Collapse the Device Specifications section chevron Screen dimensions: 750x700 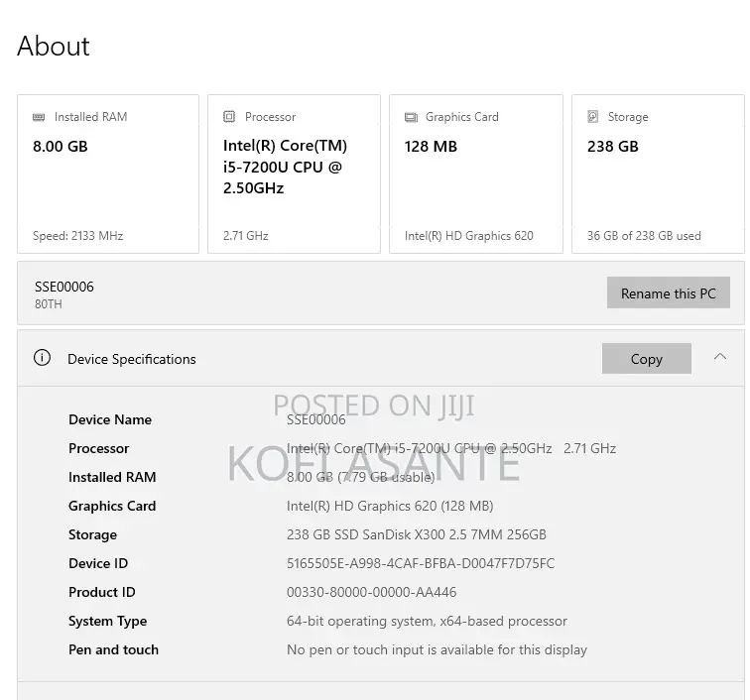tap(720, 357)
